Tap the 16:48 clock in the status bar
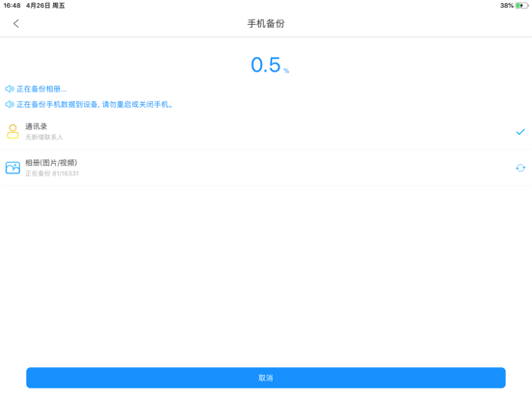Viewport: 532px width, 399px height. pyautogui.click(x=12, y=6)
